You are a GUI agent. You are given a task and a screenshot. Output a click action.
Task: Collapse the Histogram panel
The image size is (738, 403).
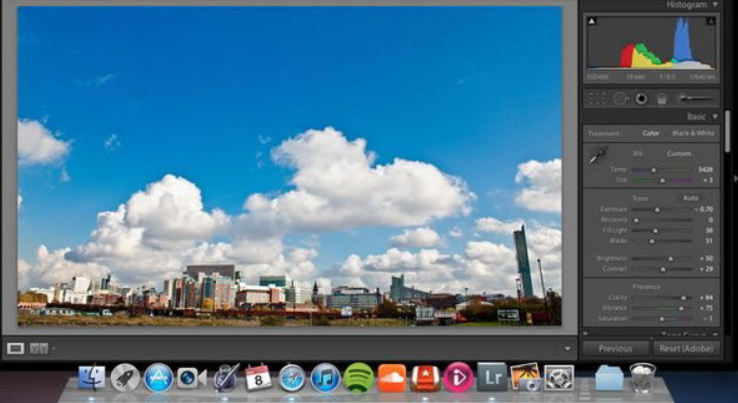714,5
